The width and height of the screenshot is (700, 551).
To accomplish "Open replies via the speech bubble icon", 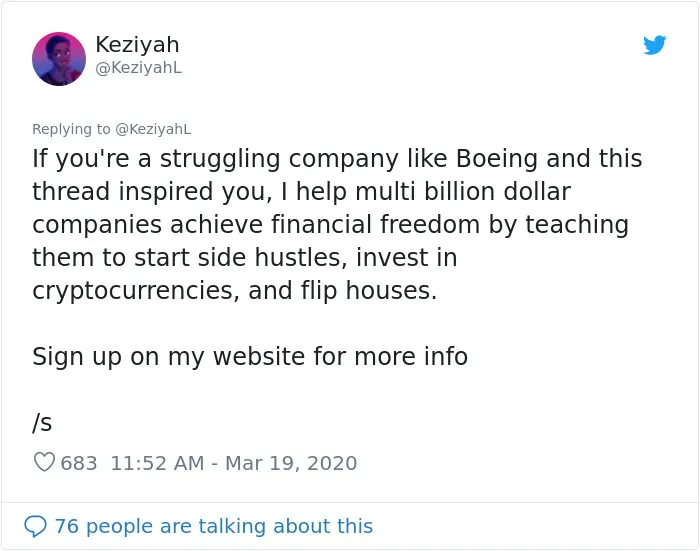I will [x=35, y=526].
